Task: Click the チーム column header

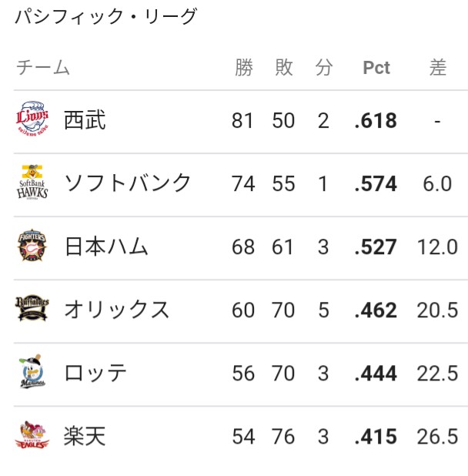Action: coord(43,67)
